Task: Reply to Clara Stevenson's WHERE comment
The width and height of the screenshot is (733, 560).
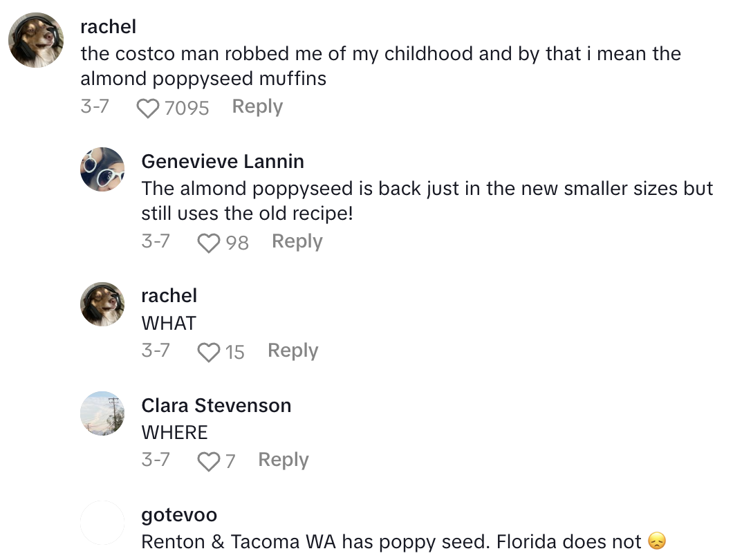Action: click(283, 460)
